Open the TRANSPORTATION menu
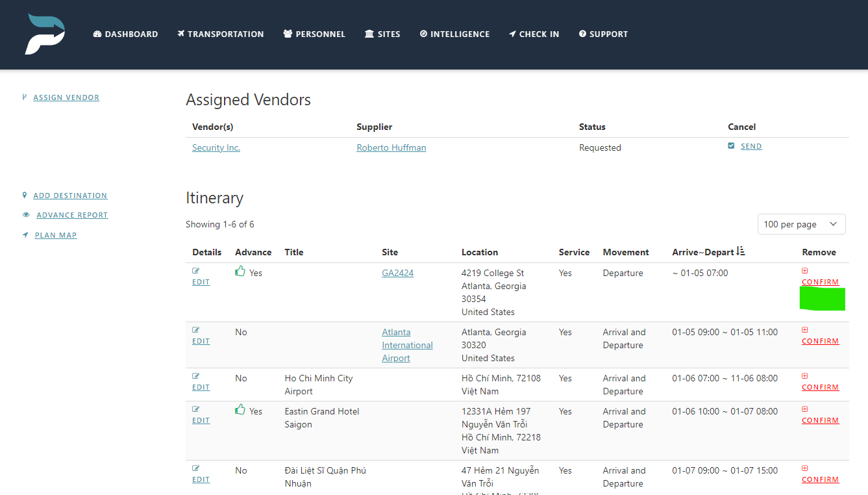The height and width of the screenshot is (495, 868). coord(220,34)
